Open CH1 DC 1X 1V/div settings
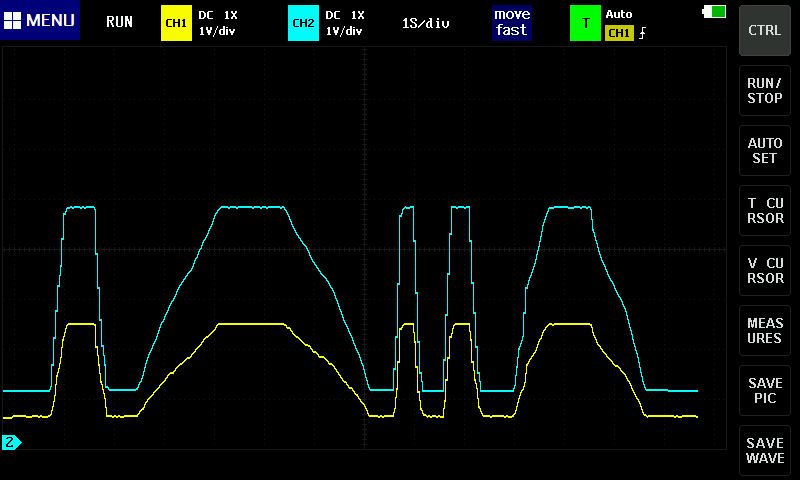 point(218,22)
